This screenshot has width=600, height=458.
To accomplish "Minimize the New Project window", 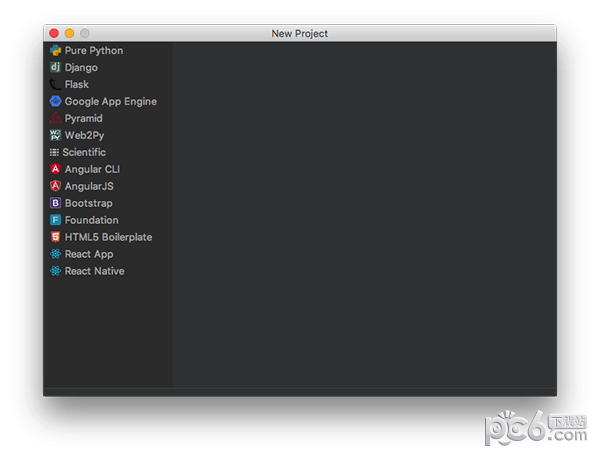I will tap(69, 33).
